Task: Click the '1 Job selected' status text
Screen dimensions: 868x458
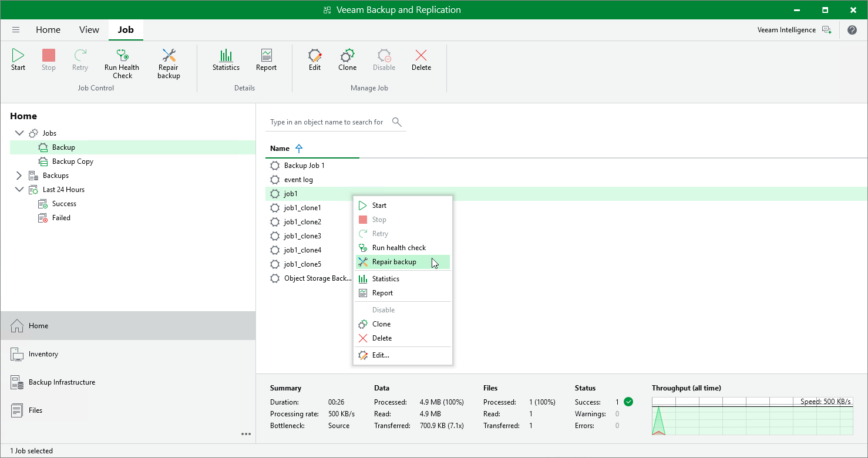Action: pos(31,451)
